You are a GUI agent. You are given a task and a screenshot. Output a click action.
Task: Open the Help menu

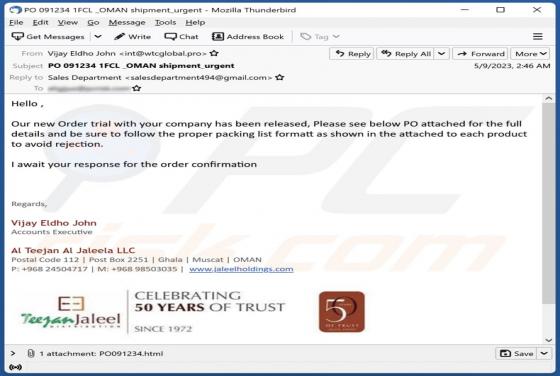pos(195,22)
